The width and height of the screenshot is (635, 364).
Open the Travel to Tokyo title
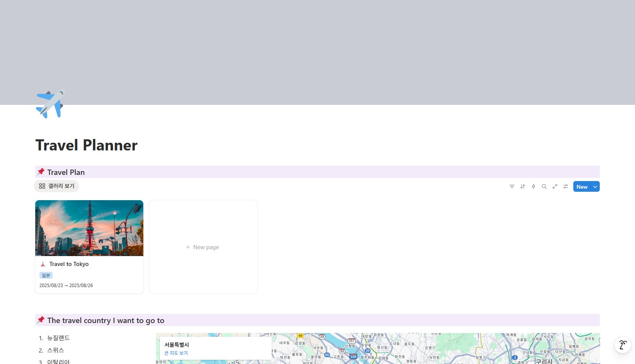(x=69, y=264)
